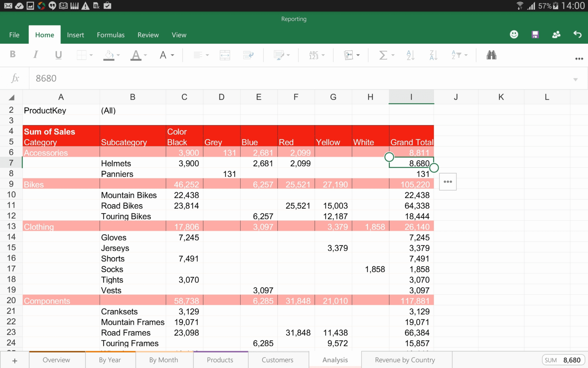Open the Save icon in the title bar
Viewport: 588px width, 368px height.
click(x=535, y=34)
